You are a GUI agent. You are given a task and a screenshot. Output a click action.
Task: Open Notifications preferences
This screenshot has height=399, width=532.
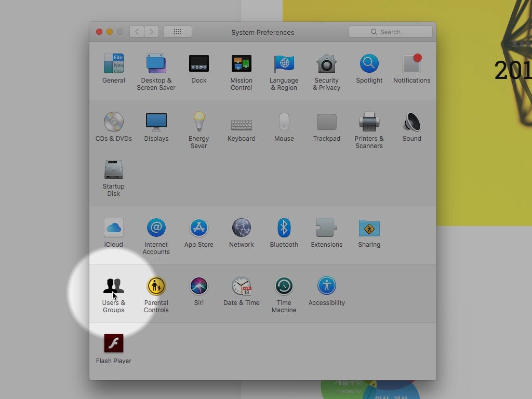411,64
